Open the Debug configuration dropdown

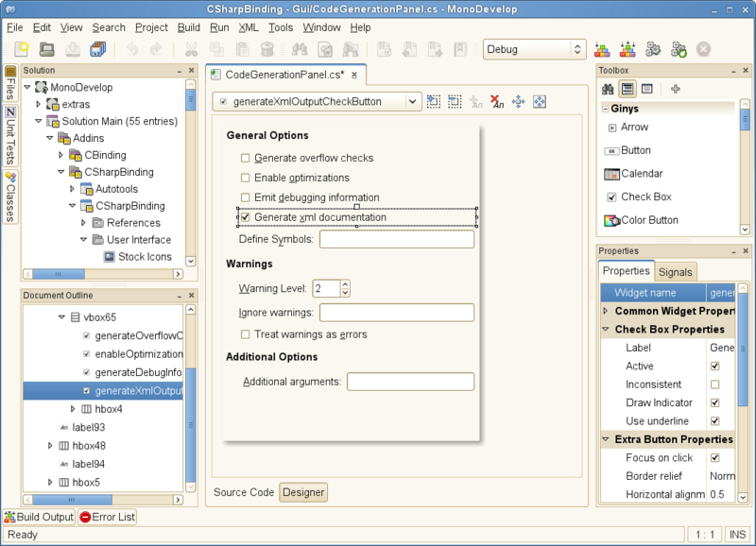click(x=534, y=48)
